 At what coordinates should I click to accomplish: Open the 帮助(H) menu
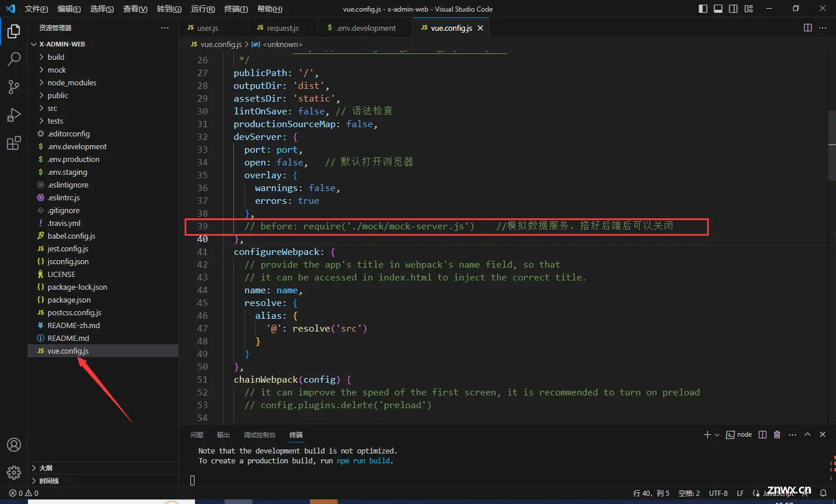269,9
